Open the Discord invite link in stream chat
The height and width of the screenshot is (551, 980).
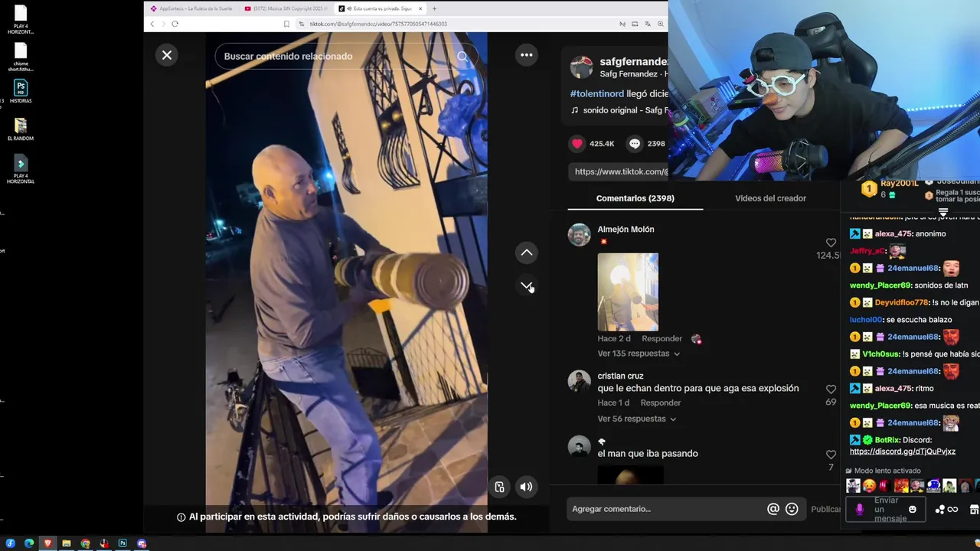[x=903, y=452]
